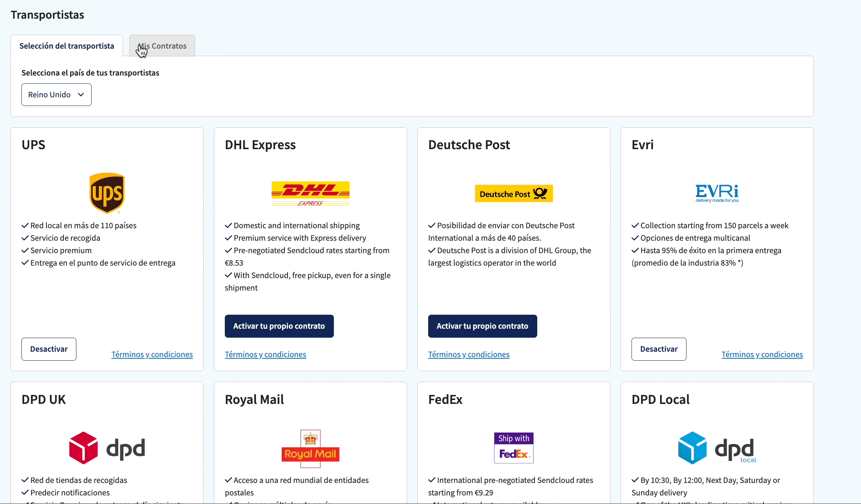861x504 pixels.
Task: Click 'Posibilidad de enviar con Deutsche Post' text
Action: pyautogui.click(x=506, y=226)
